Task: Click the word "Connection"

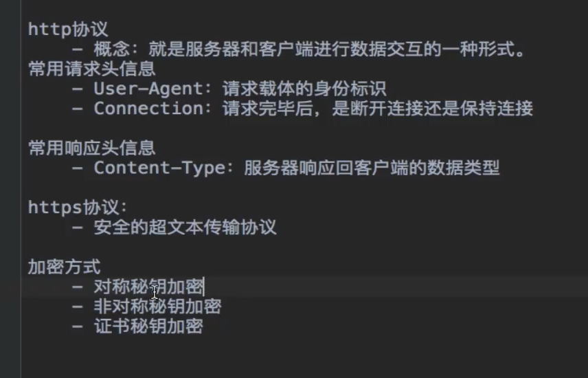Action: tap(148, 109)
